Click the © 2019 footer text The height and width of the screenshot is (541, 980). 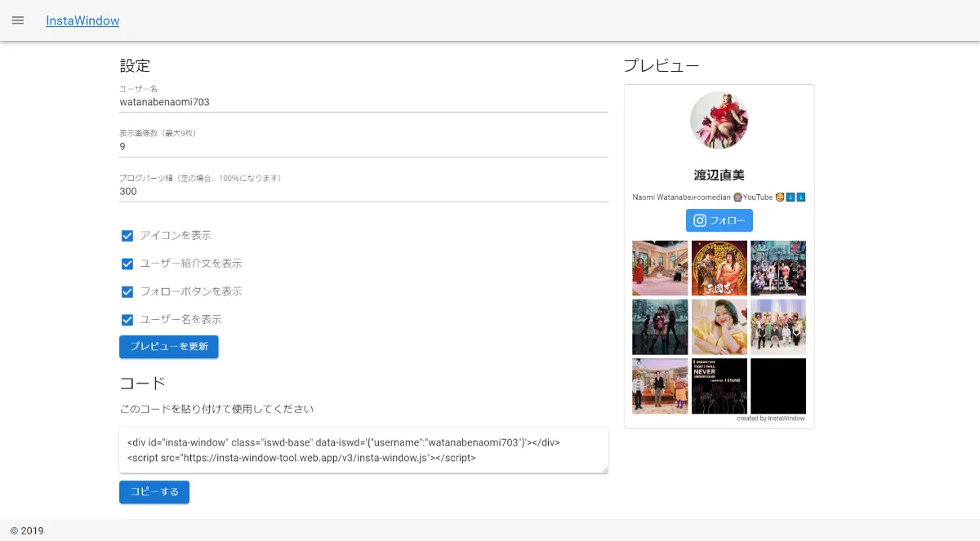pyautogui.click(x=27, y=531)
